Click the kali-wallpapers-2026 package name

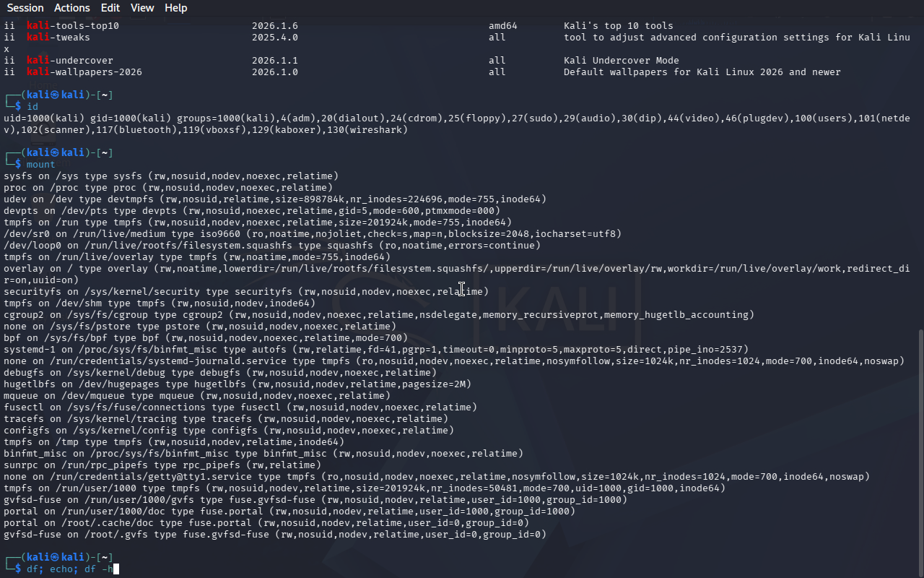(84, 72)
